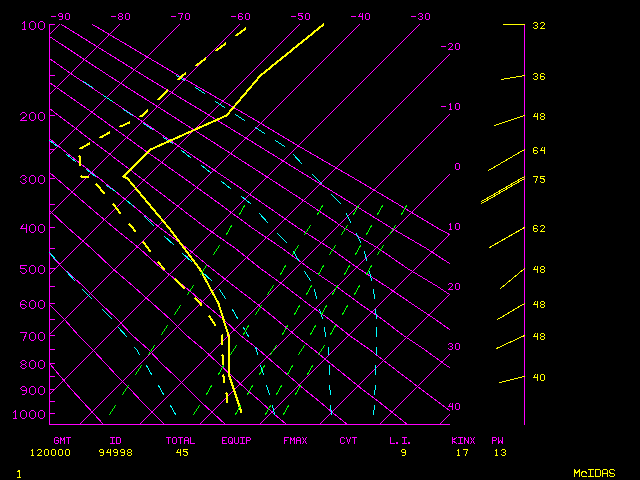Click the EQUIP header label
This screenshot has width=640, height=480.
coord(237,440)
